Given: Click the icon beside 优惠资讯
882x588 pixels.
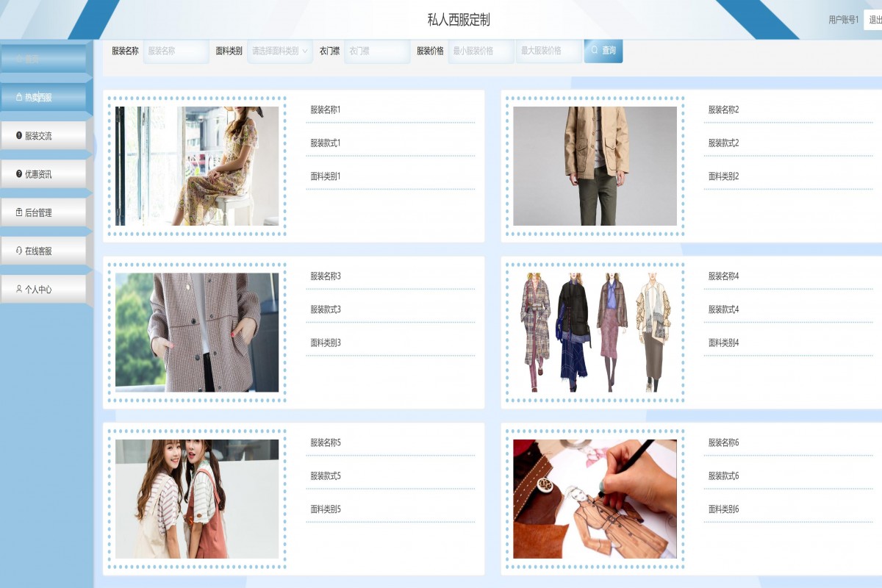Looking at the screenshot, I should coord(19,174).
